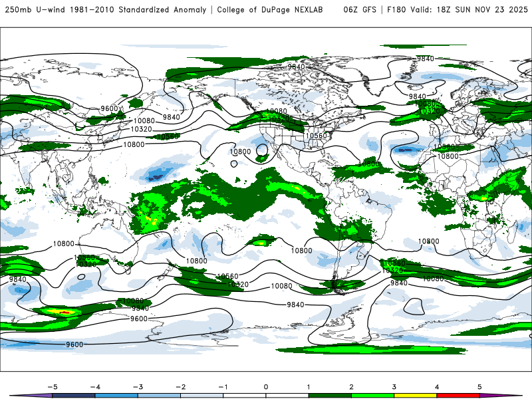The image size is (532, 399).
Task: Click 'F180' forecast hour text
Action: (x=396, y=9)
